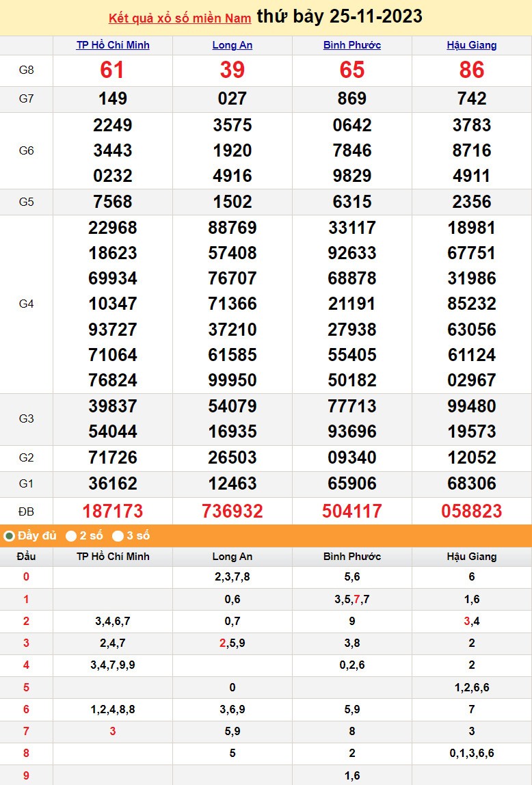Select the 3 số radio option

coord(118,536)
